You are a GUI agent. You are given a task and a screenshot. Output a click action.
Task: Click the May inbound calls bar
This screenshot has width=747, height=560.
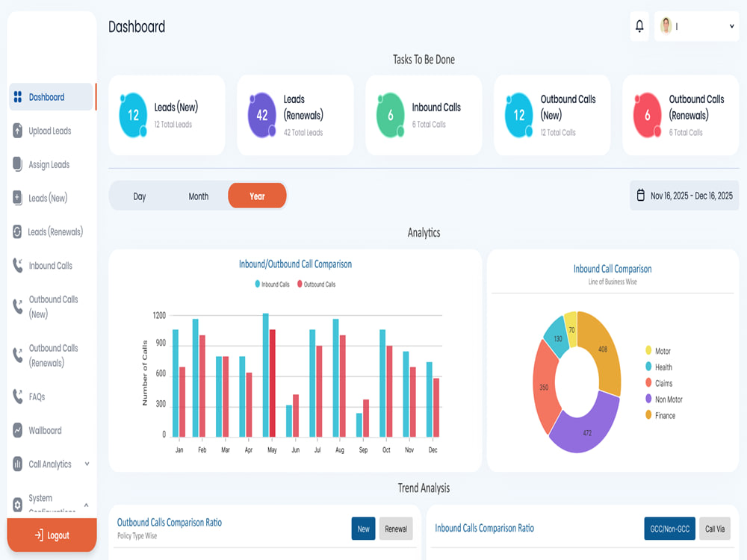pyautogui.click(x=266, y=376)
